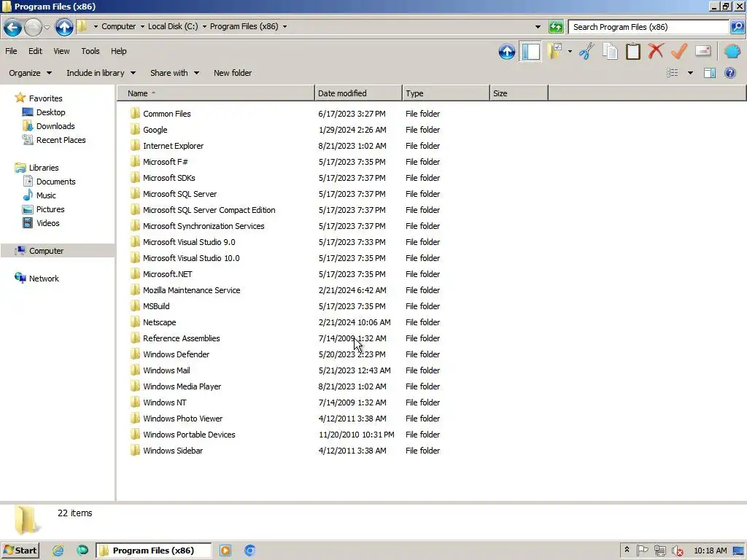Image resolution: width=747 pixels, height=560 pixels.
Task: Select Libraries in the navigation pane
Action: (43, 168)
